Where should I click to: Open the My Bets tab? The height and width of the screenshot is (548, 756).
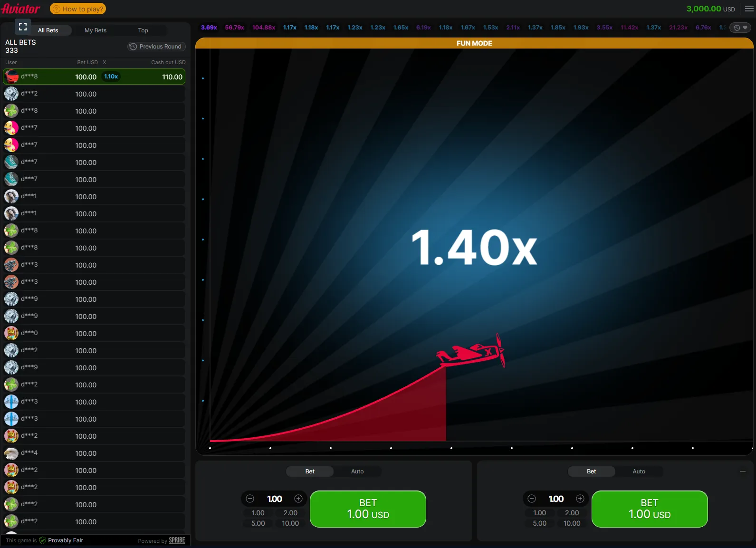(96, 30)
